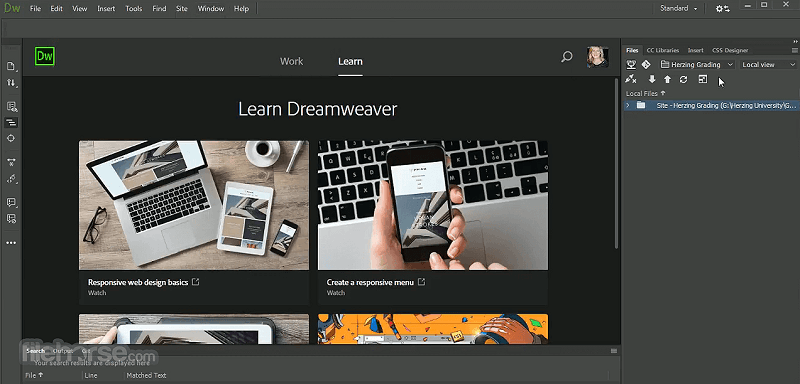This screenshot has height=384, width=800.
Task: Open the Herzing Grading site dropdown
Action: 696,65
